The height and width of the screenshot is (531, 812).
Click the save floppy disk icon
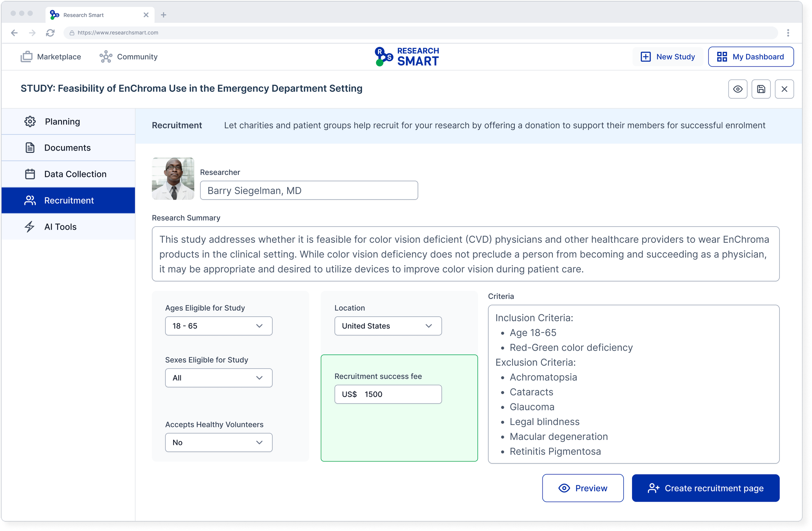click(761, 89)
